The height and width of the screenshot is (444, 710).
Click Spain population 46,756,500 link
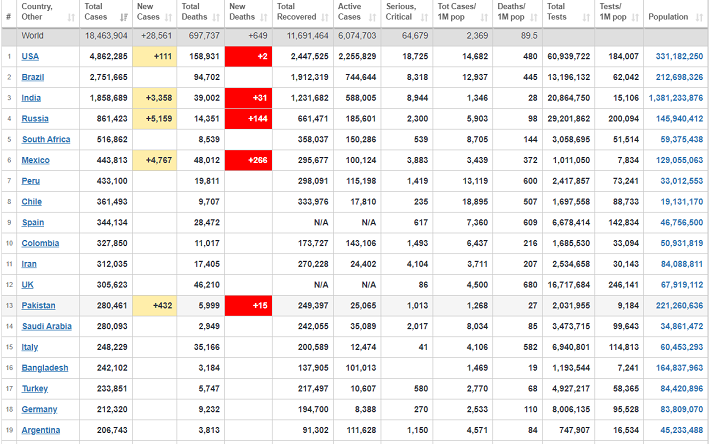pos(681,223)
